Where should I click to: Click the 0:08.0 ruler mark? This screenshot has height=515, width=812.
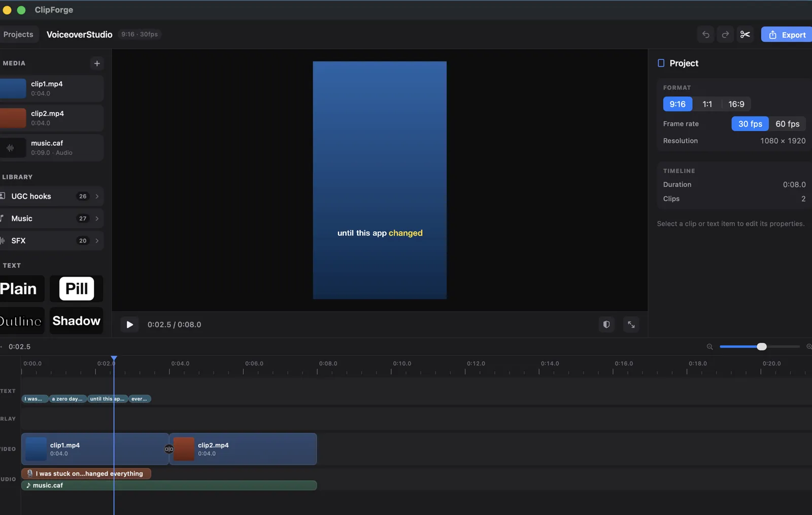328,364
